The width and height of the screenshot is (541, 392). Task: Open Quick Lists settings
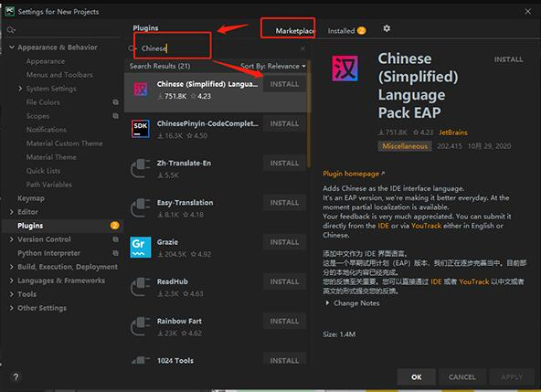(43, 171)
